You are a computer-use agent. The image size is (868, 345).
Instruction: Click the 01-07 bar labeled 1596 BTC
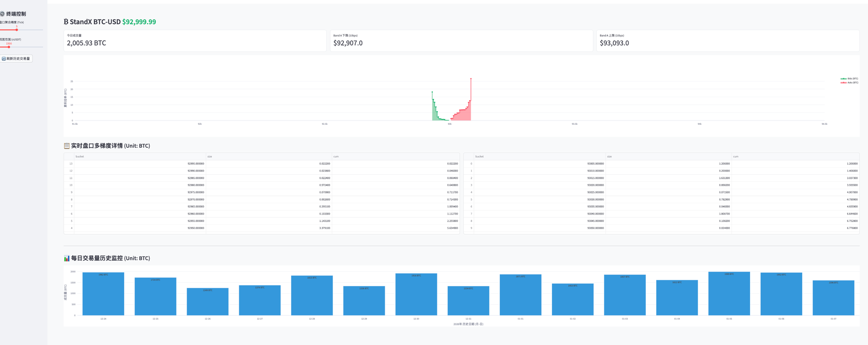click(833, 298)
